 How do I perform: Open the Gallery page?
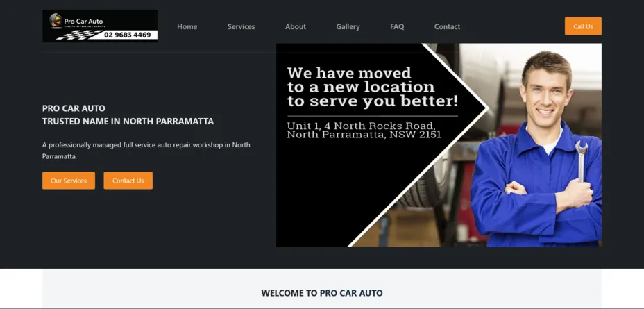348,26
